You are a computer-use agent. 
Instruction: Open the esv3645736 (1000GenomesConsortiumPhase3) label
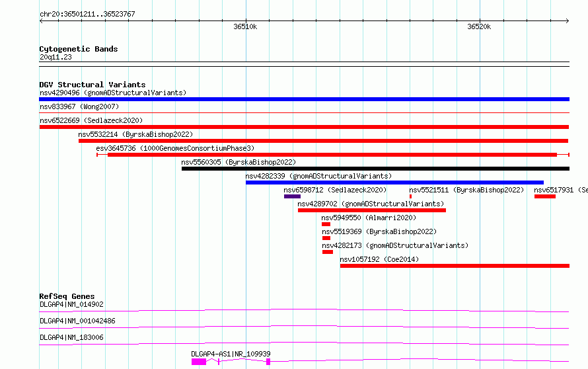175,148
